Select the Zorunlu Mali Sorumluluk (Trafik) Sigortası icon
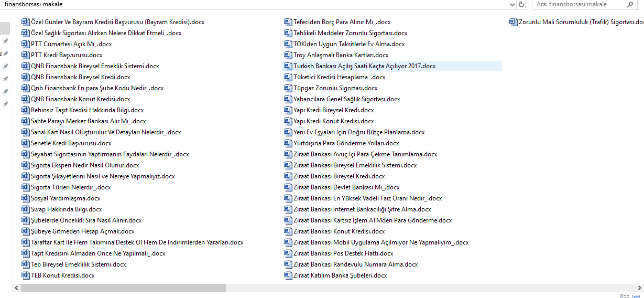 (514, 22)
